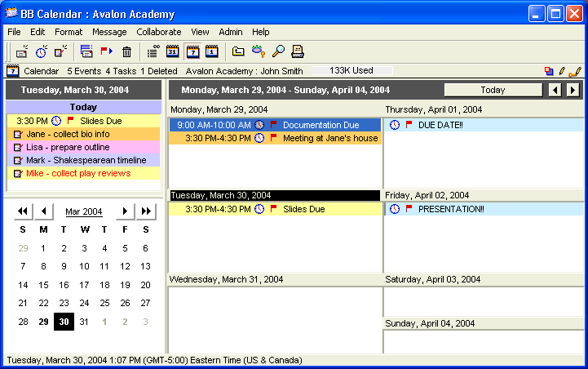Click the overlapping colored squares icon
This screenshot has width=588, height=369.
coord(549,71)
